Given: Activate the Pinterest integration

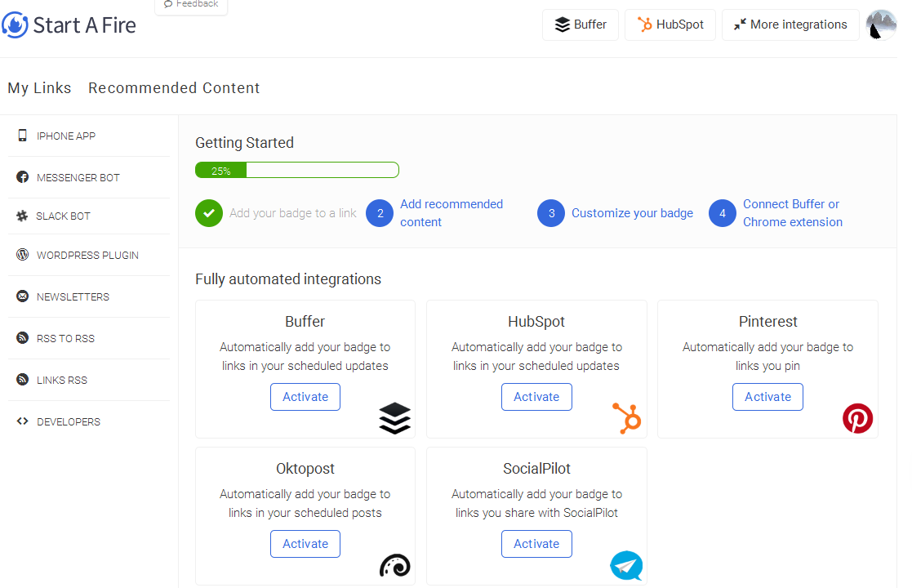Looking at the screenshot, I should pos(767,397).
